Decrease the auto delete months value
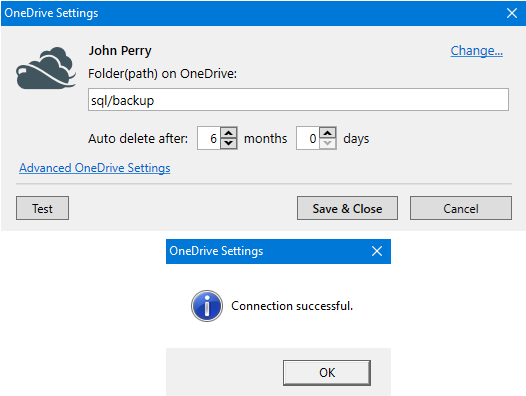 [x=229, y=143]
